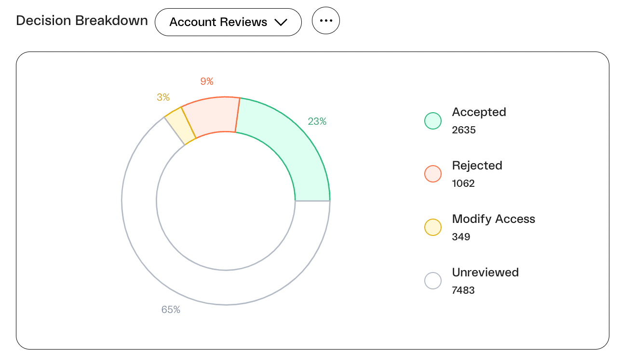Click the yellow Modify Access donut segment

point(180,125)
